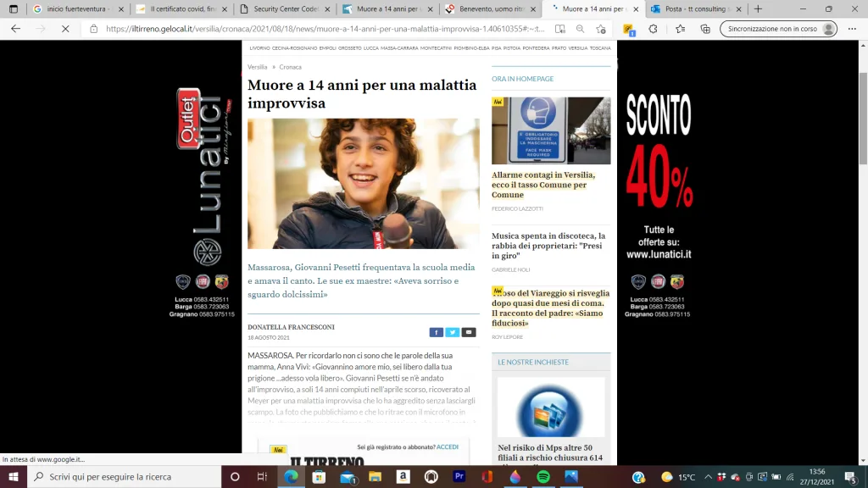Open the Allarme contagi in Versilia article
The width and height of the screenshot is (868, 488).
point(543,185)
